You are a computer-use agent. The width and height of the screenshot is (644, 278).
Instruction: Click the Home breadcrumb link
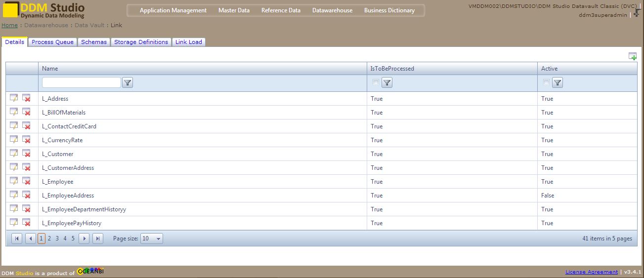coord(9,25)
